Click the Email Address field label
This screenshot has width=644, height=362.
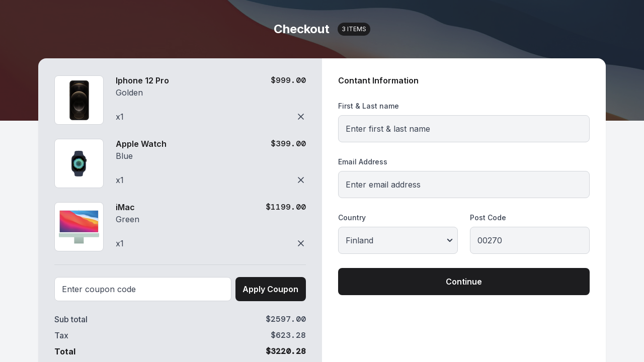click(x=363, y=162)
